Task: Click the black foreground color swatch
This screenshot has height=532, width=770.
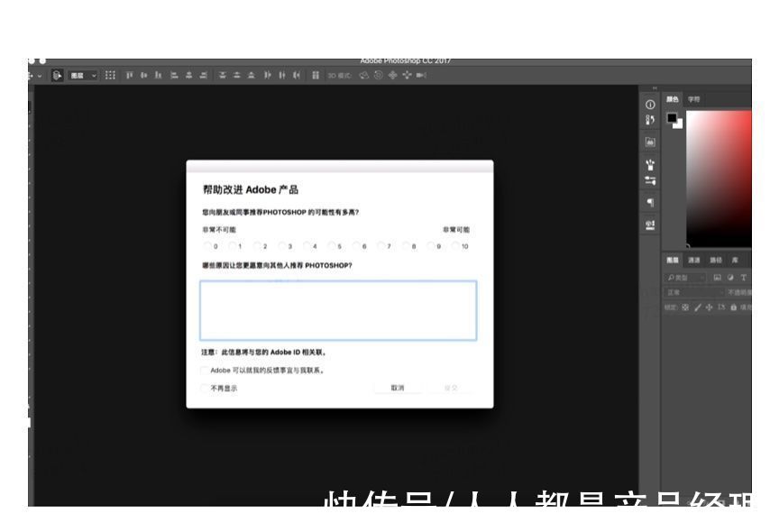Action: [672, 118]
